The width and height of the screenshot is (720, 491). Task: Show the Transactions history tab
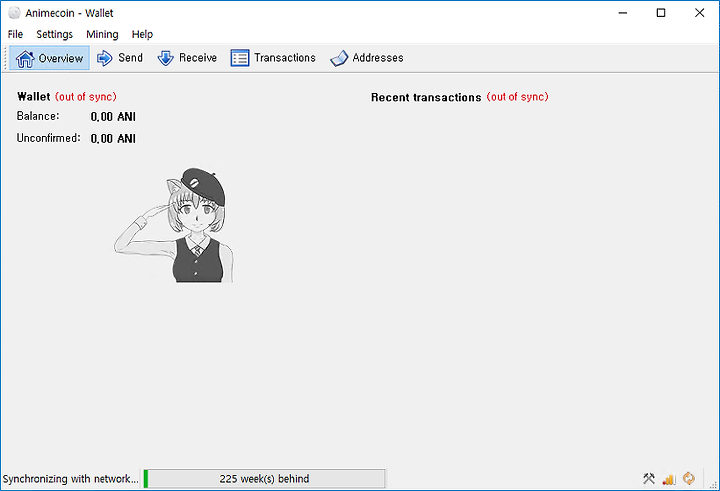pyautogui.click(x=273, y=58)
